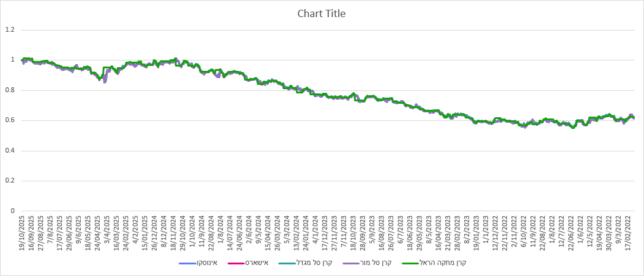Screen dimensions: 644x276
Task: Click the 0.6 vertical axis label
Action: (9, 120)
